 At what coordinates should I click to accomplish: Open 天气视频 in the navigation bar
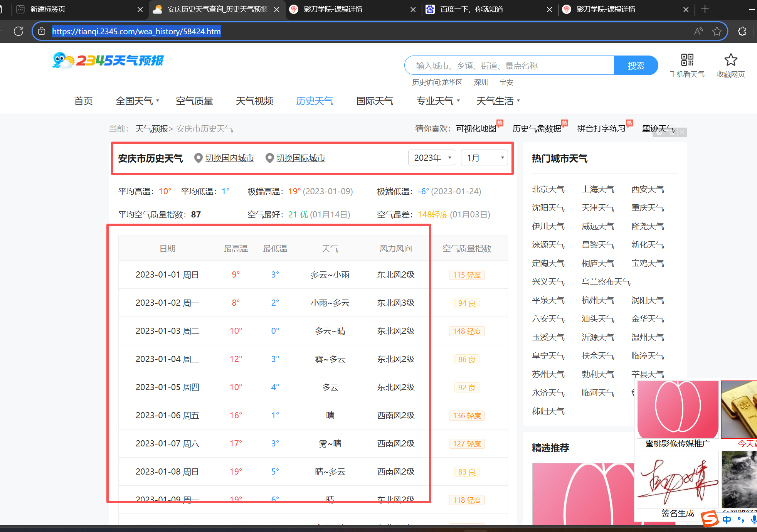tap(254, 101)
